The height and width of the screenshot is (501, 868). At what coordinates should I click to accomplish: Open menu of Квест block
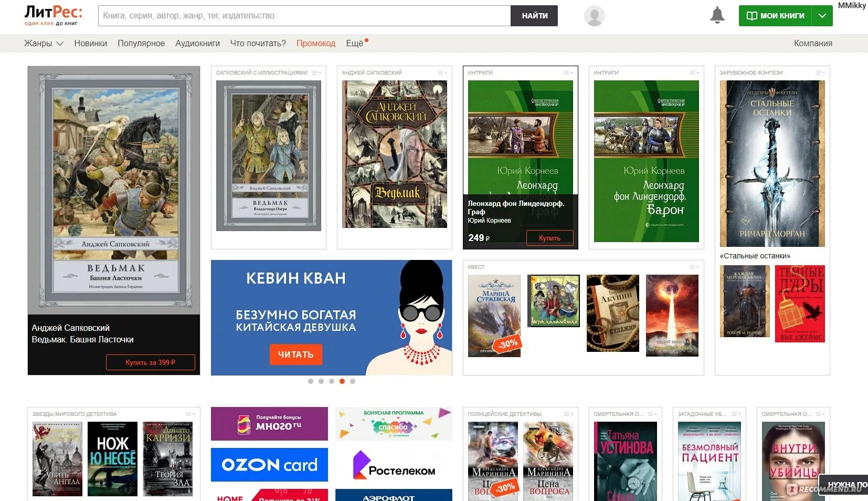click(x=694, y=267)
